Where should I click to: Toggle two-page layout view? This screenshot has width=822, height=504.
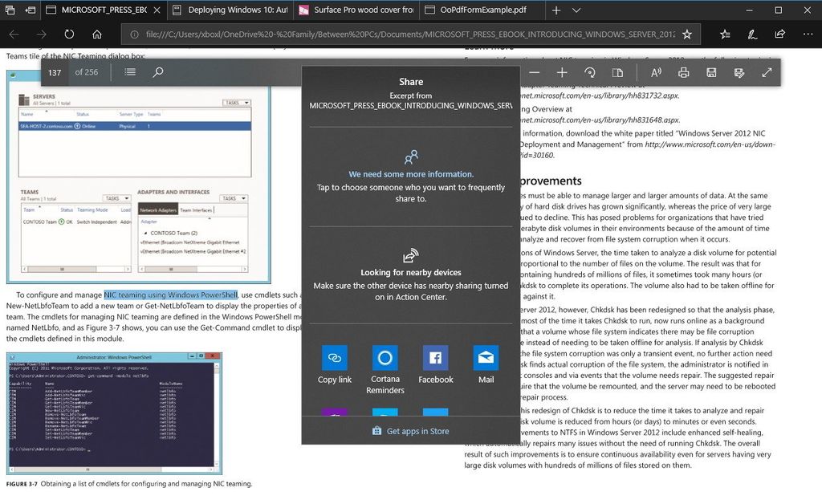click(x=618, y=72)
